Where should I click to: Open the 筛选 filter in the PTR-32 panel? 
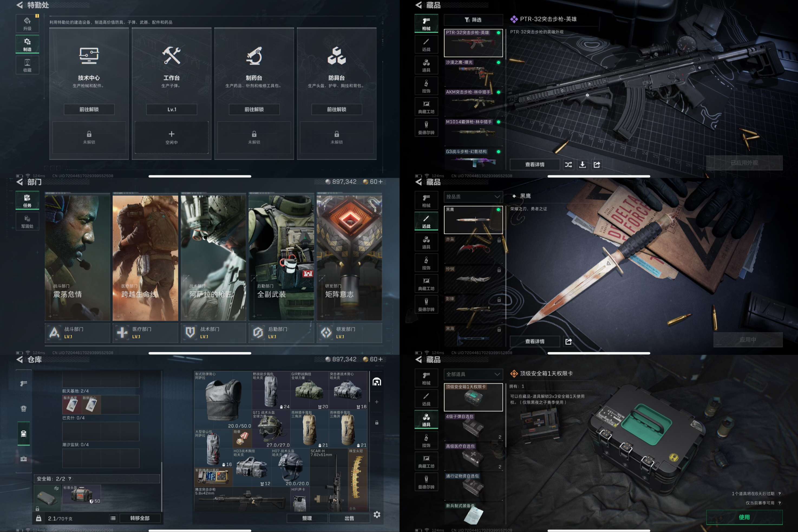click(473, 20)
